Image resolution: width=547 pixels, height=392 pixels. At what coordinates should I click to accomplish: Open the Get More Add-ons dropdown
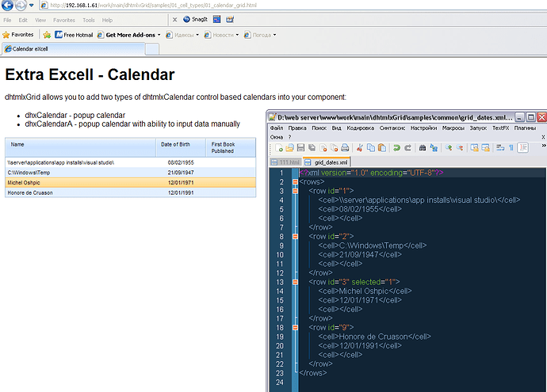pos(128,35)
